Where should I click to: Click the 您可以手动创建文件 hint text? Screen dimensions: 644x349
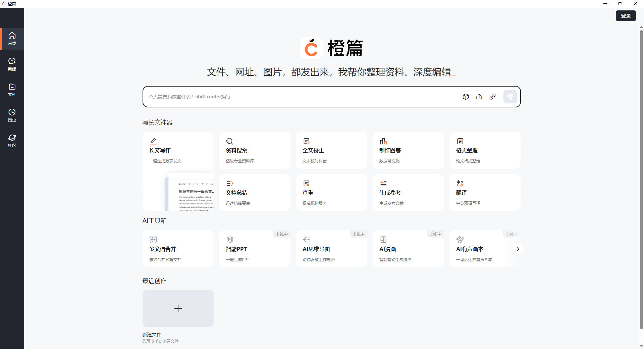click(160, 341)
